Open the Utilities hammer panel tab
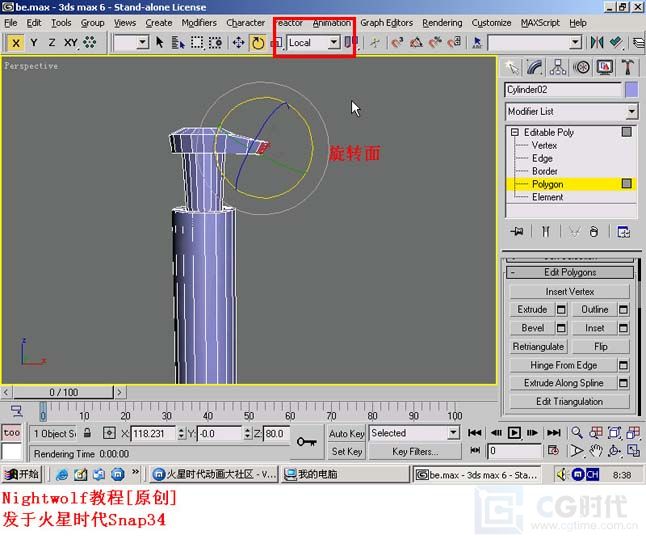 pos(627,68)
